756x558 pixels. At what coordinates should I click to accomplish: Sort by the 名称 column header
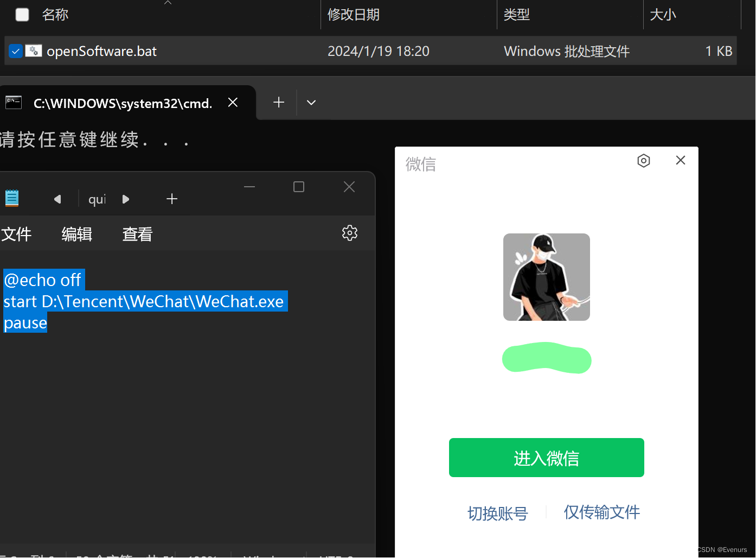tap(55, 15)
